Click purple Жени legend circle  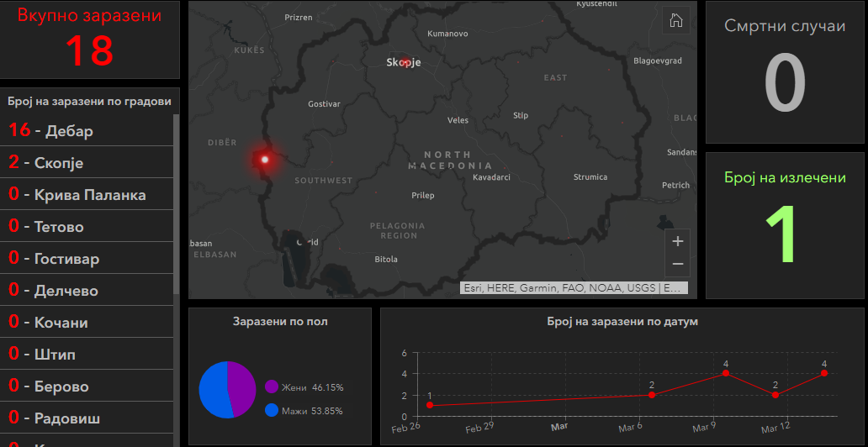272,387
